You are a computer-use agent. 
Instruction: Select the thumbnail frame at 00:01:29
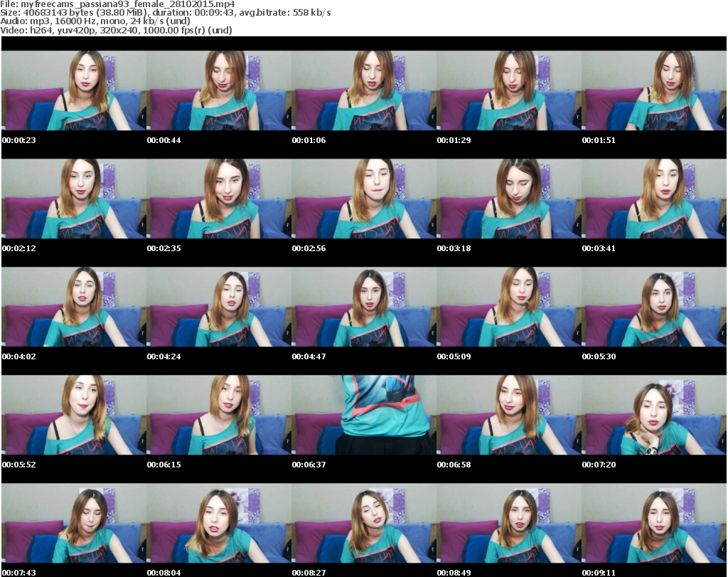point(509,90)
